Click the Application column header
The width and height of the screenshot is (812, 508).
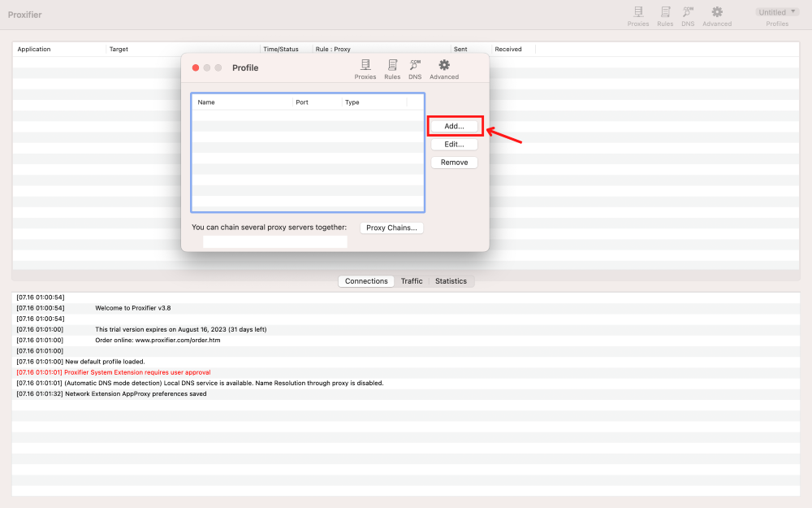59,50
